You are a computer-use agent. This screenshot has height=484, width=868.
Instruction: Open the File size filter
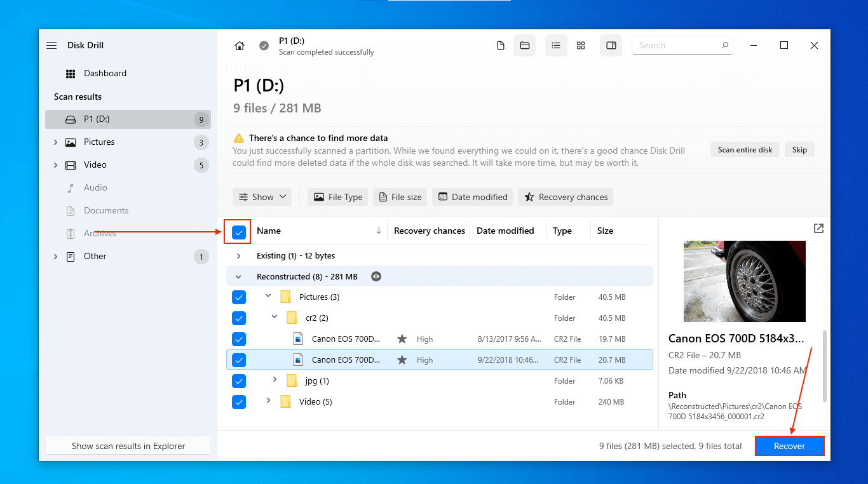(x=400, y=197)
